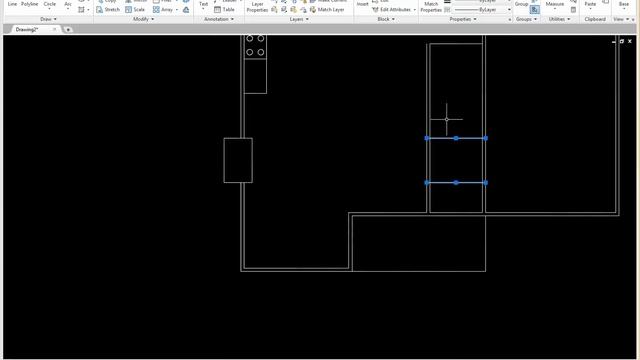Click the Clipboard panel title
This screenshot has width=640, height=360.
point(595,19)
